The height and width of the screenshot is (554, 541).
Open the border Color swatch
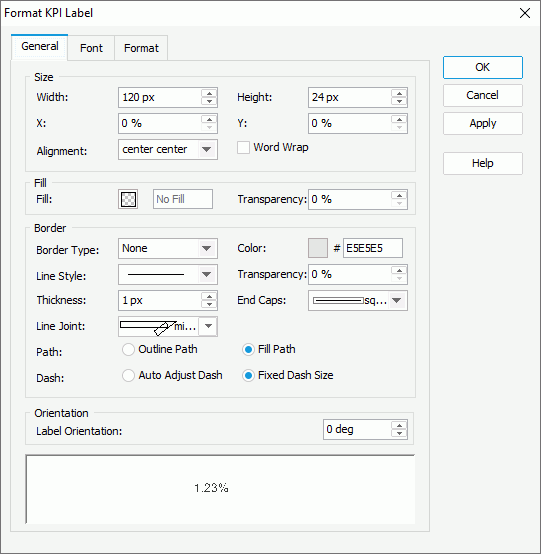tap(318, 248)
